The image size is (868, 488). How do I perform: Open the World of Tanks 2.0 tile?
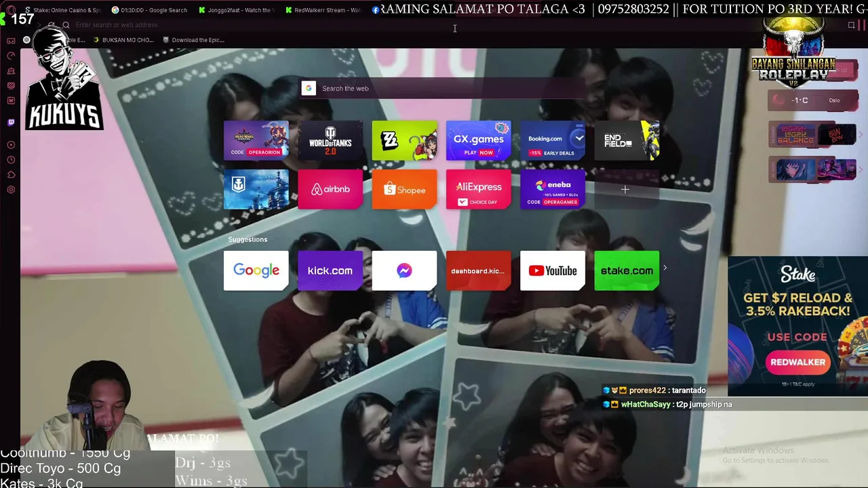330,140
